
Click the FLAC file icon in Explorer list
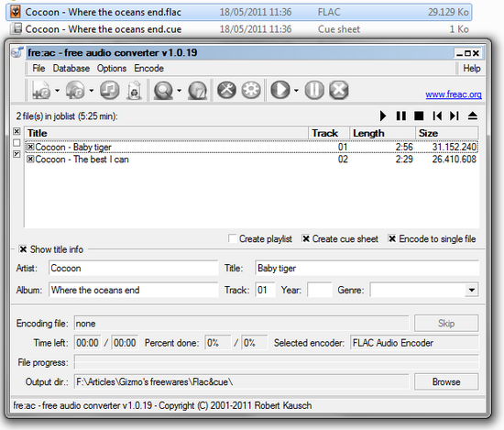16,12
